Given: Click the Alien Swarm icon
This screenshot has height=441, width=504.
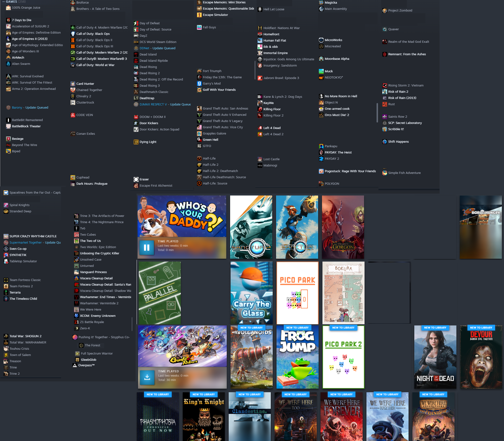Looking at the screenshot, I should click(8, 64).
